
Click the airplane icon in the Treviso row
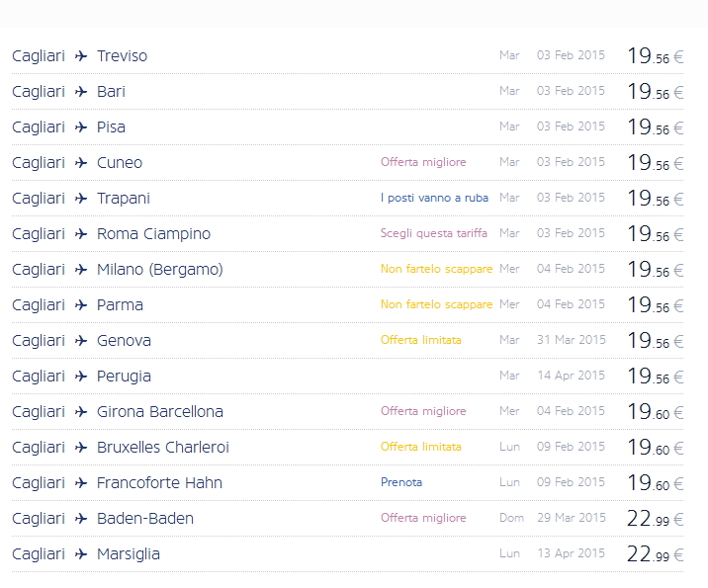[x=81, y=56]
